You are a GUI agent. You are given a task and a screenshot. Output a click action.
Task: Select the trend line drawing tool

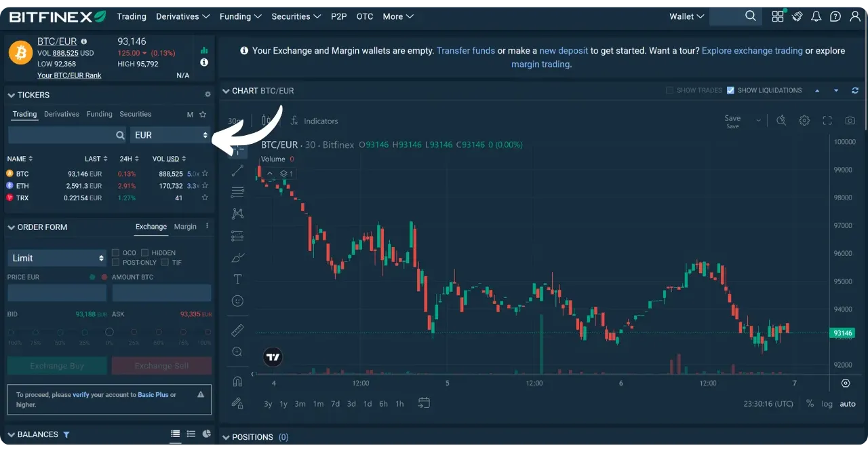237,170
